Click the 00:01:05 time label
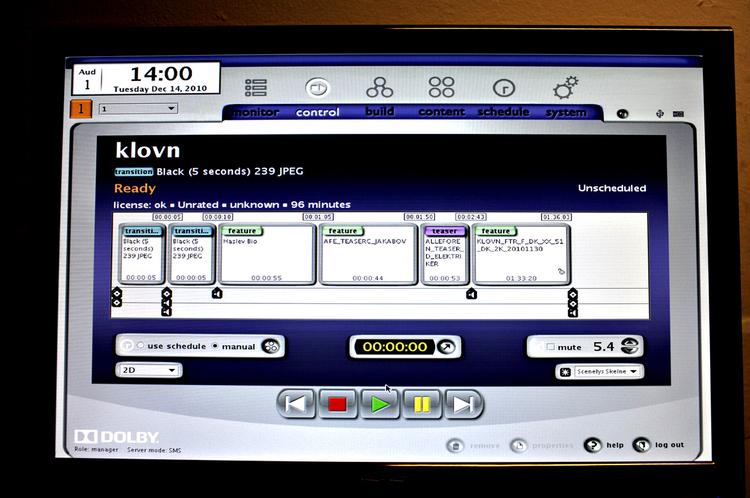 click(x=318, y=217)
